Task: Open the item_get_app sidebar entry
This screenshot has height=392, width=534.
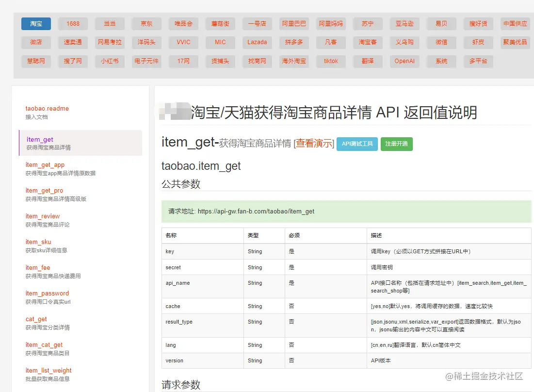Action: [x=60, y=168]
